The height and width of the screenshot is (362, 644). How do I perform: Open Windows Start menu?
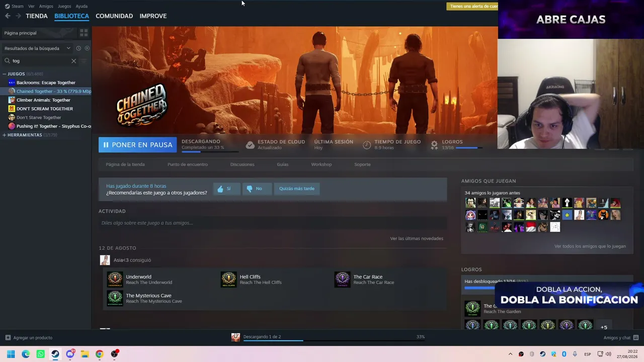11,354
